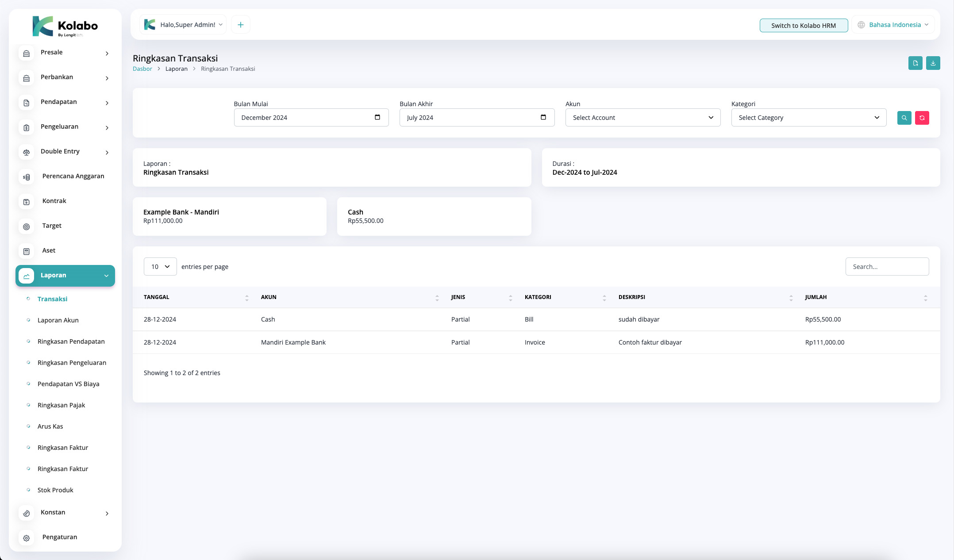Sort table by Deskripsi column arrows
The width and height of the screenshot is (954, 560).
pos(791,298)
